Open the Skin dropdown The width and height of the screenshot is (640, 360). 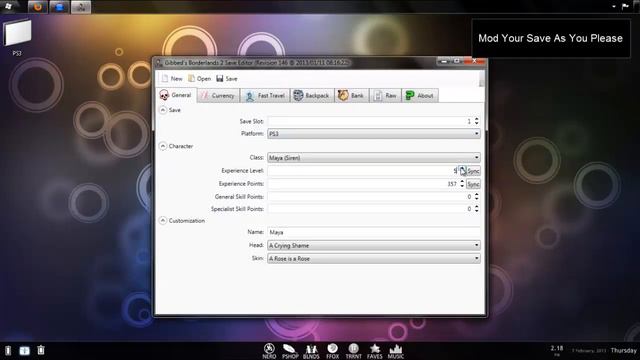(x=373, y=258)
